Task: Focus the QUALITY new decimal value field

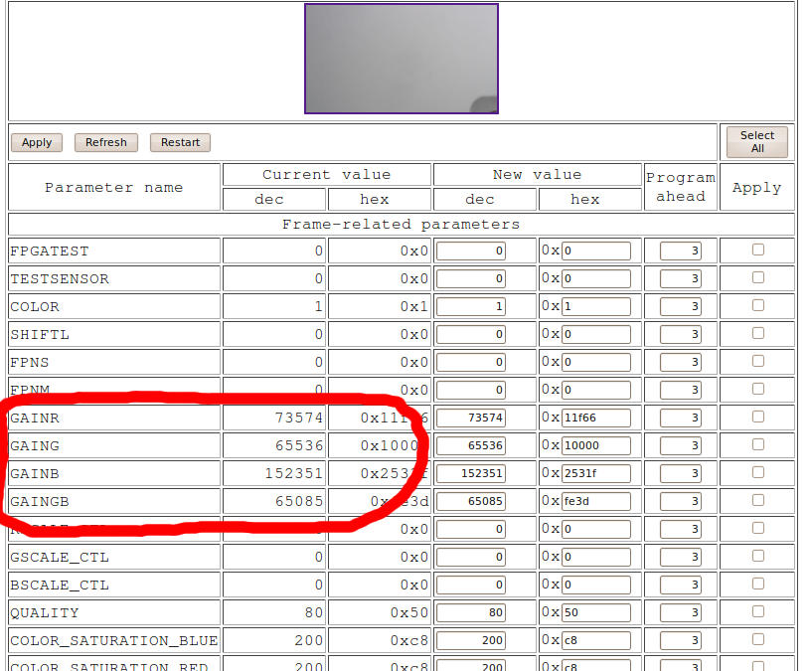Action: [471, 613]
